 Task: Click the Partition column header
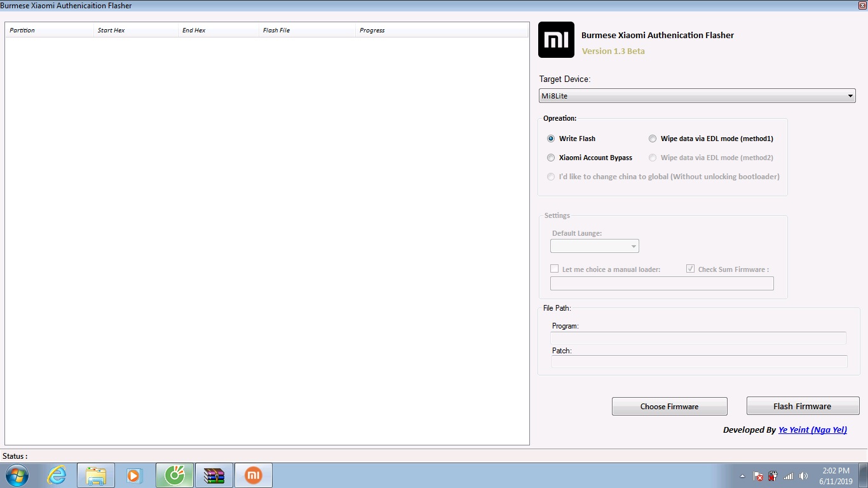[x=49, y=30]
